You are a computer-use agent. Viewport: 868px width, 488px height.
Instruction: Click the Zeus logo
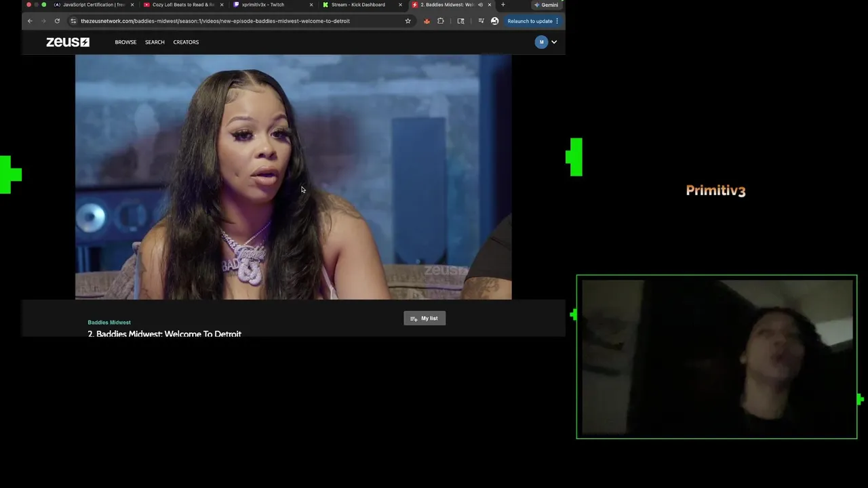(x=68, y=42)
